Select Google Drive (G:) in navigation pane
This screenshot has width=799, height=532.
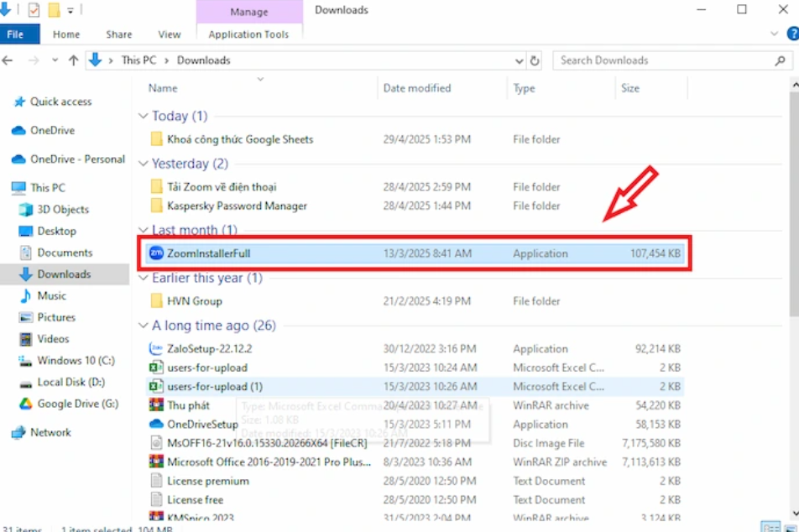click(x=77, y=404)
